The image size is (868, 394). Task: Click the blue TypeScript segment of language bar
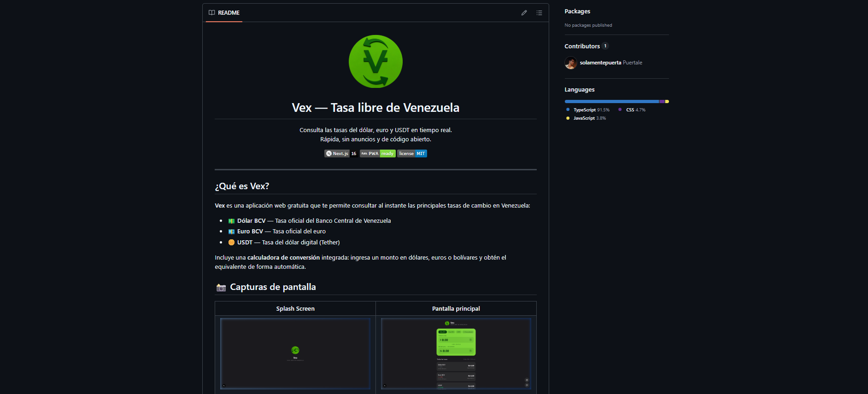[x=611, y=101]
